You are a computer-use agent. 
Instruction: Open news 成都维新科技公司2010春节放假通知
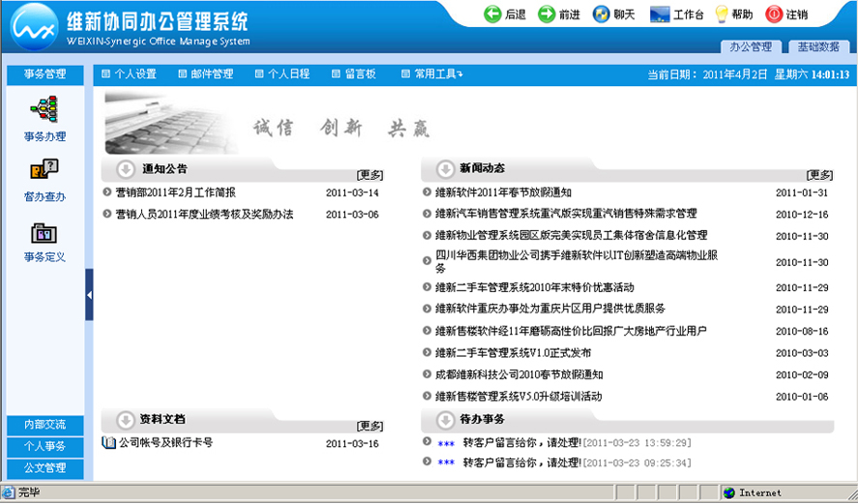click(518, 374)
